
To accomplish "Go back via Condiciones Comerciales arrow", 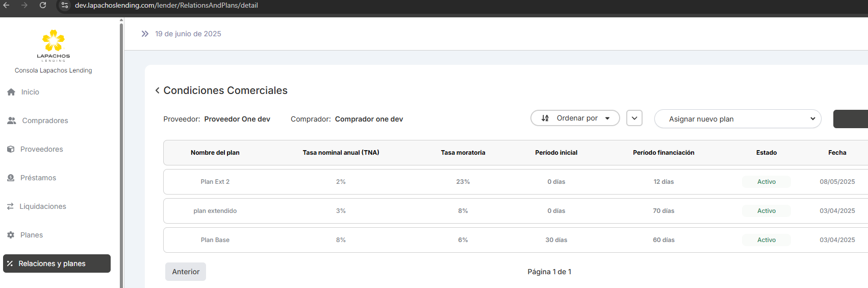I will 157,90.
